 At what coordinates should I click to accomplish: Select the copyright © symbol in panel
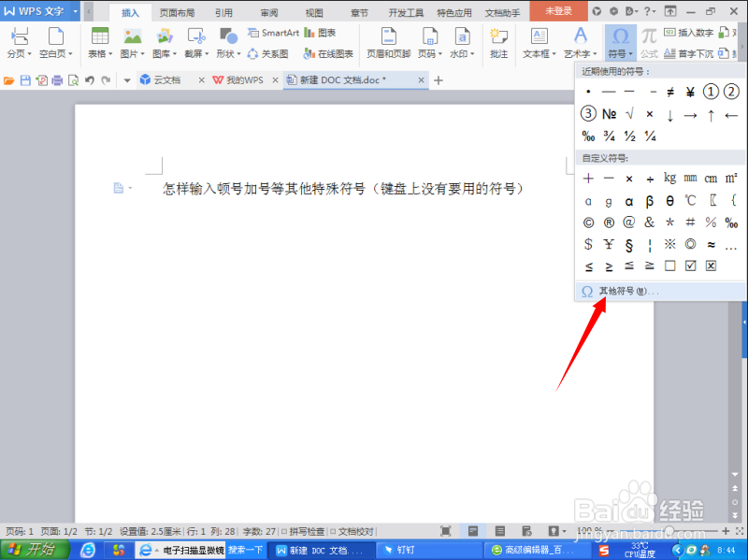tap(586, 223)
